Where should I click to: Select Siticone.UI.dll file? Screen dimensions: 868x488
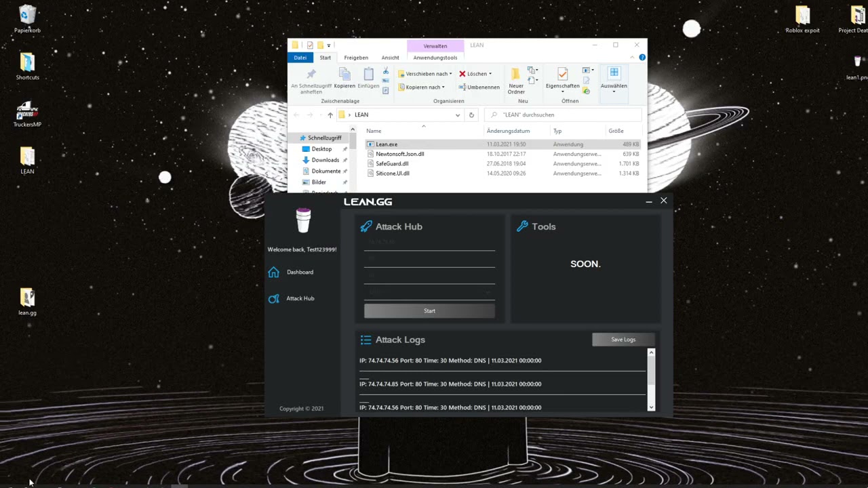click(x=392, y=174)
